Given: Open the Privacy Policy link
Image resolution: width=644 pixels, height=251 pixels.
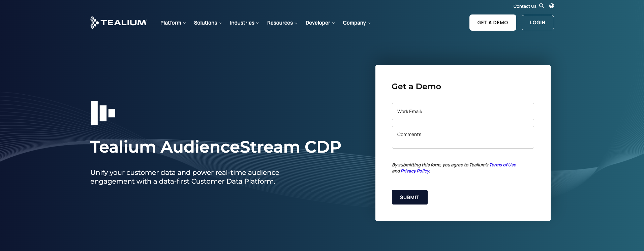Looking at the screenshot, I should pyautogui.click(x=415, y=171).
